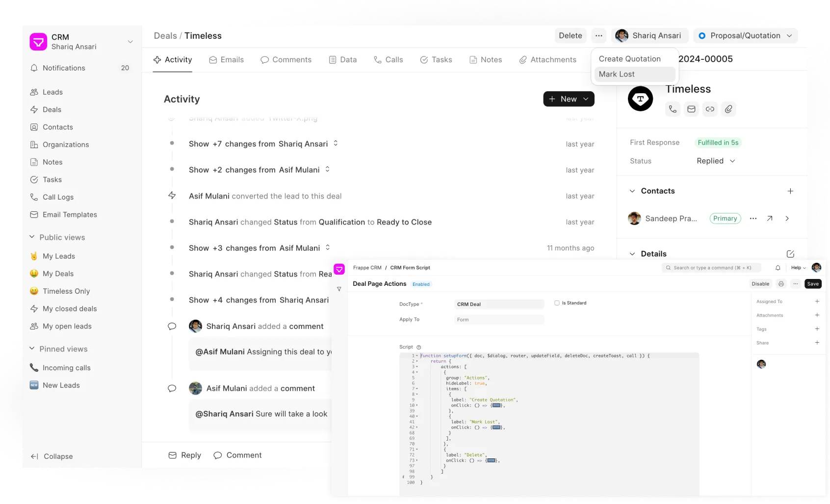This screenshot has width=830, height=504.
Task: Click the print icon in Form Script
Action: click(x=781, y=284)
